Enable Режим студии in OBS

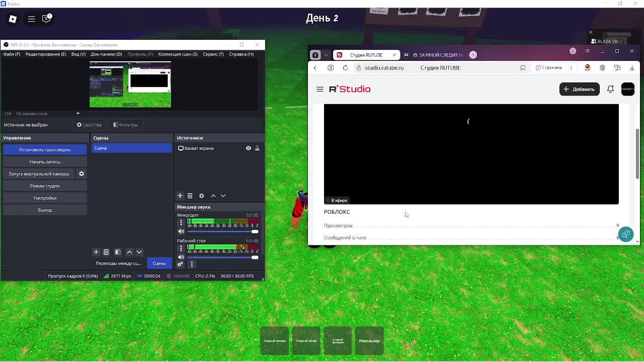(45, 186)
